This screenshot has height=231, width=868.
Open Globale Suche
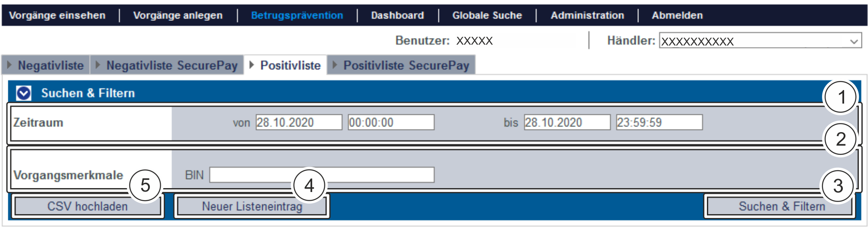pyautogui.click(x=487, y=15)
